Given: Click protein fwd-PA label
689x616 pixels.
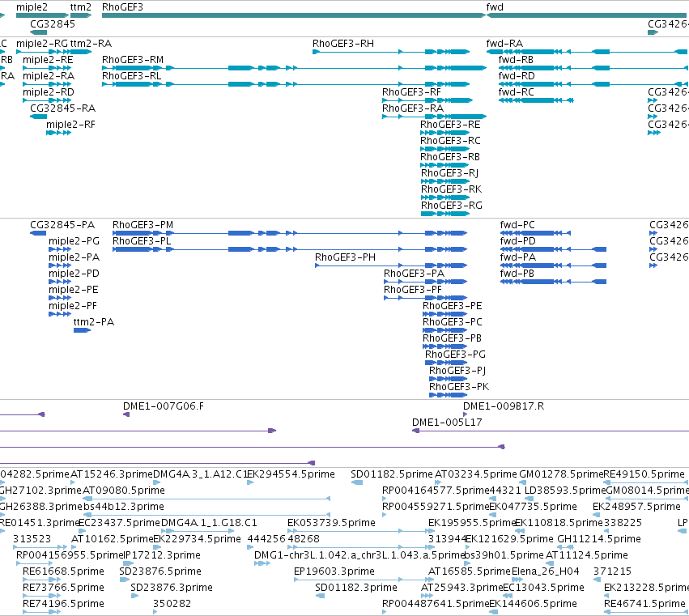Looking at the screenshot, I should 517,257.
